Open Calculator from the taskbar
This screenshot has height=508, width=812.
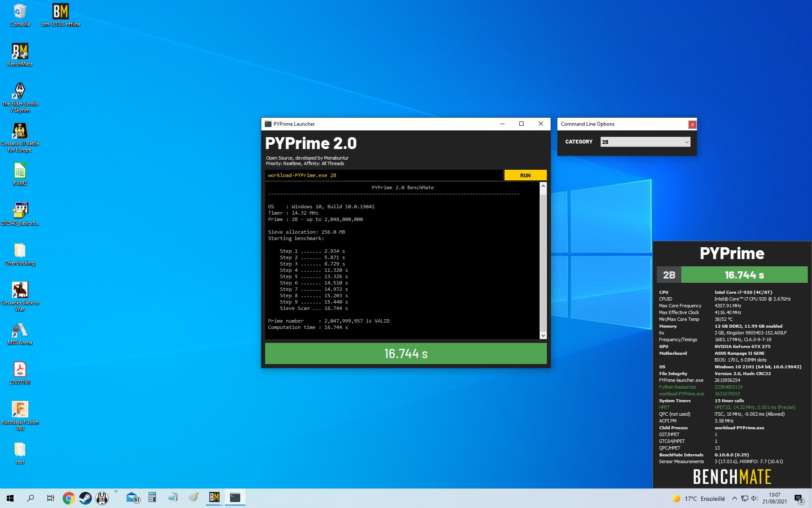(152, 497)
